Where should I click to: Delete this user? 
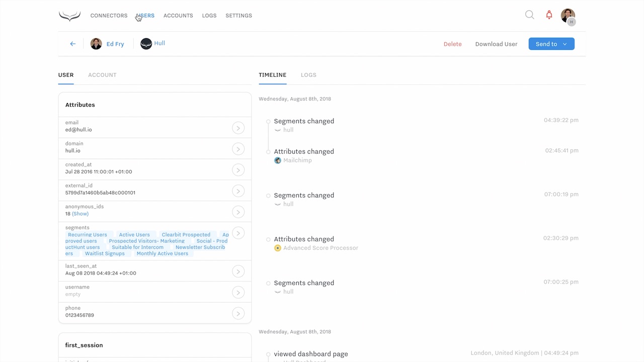[452, 44]
